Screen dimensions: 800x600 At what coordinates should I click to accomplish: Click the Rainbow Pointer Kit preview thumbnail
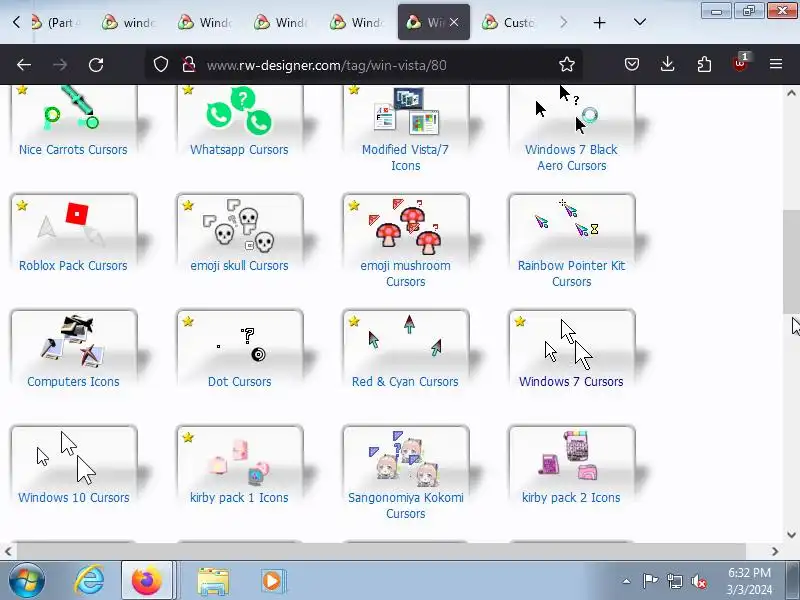tap(572, 226)
